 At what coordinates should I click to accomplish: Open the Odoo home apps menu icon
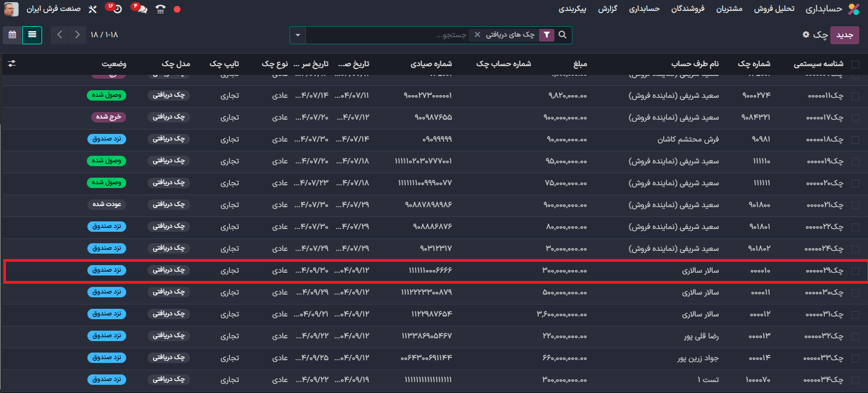tap(853, 9)
